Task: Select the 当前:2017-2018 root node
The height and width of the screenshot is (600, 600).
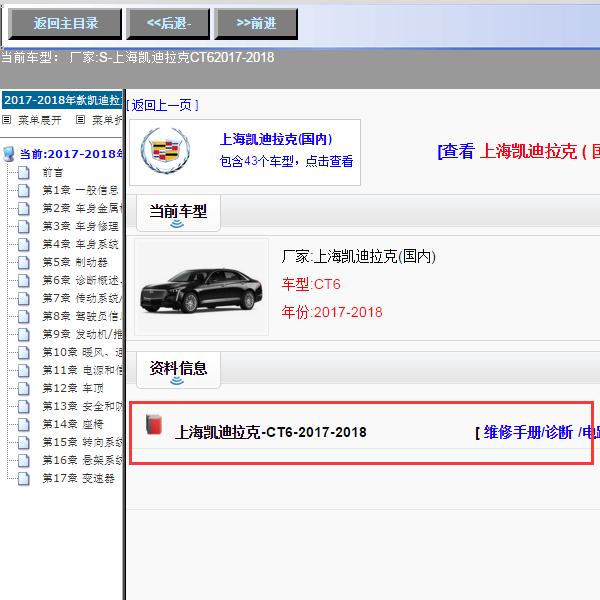Action: pos(71,154)
